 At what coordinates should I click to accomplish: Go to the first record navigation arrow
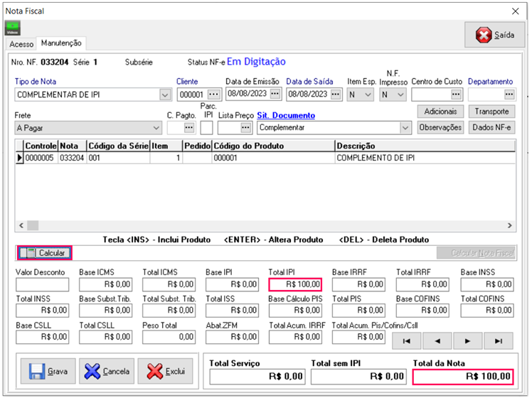click(406, 341)
